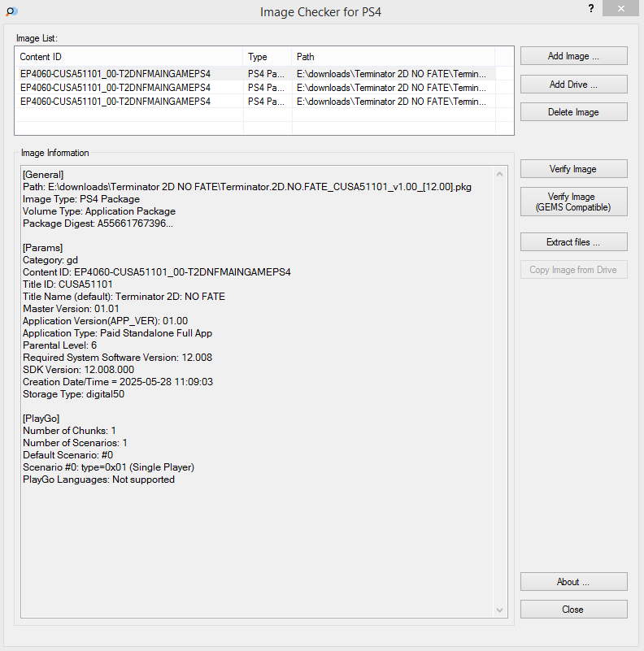Click the '[PlayGo]' section heading
The image size is (644, 651).
click(x=41, y=419)
